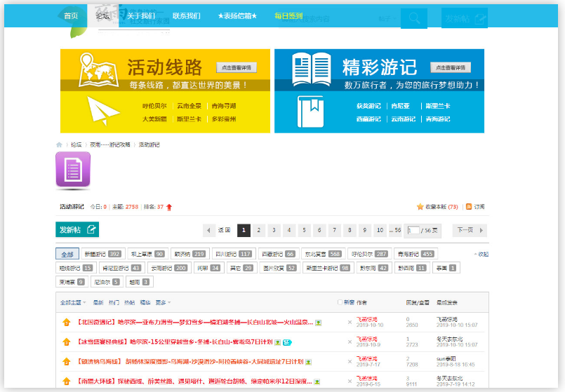
Task: Go to page 5 in pagination
Action: pos(305,230)
